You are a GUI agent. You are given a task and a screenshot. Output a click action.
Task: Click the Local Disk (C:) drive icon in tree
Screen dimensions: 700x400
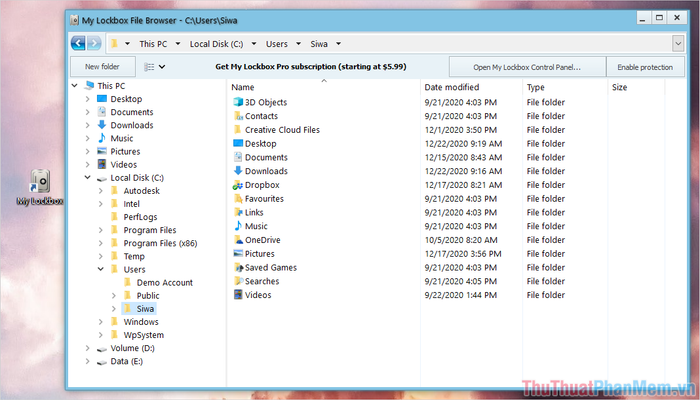(102, 178)
